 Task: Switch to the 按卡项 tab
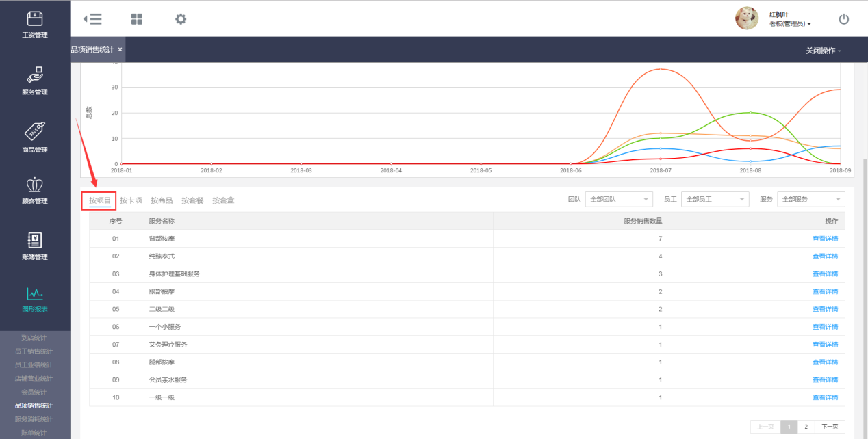pos(131,200)
